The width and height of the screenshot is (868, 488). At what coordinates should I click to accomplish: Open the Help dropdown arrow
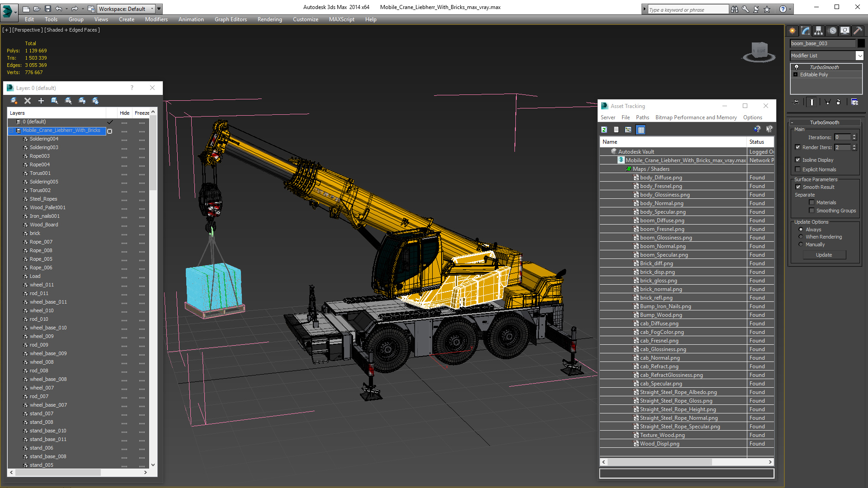pos(790,9)
